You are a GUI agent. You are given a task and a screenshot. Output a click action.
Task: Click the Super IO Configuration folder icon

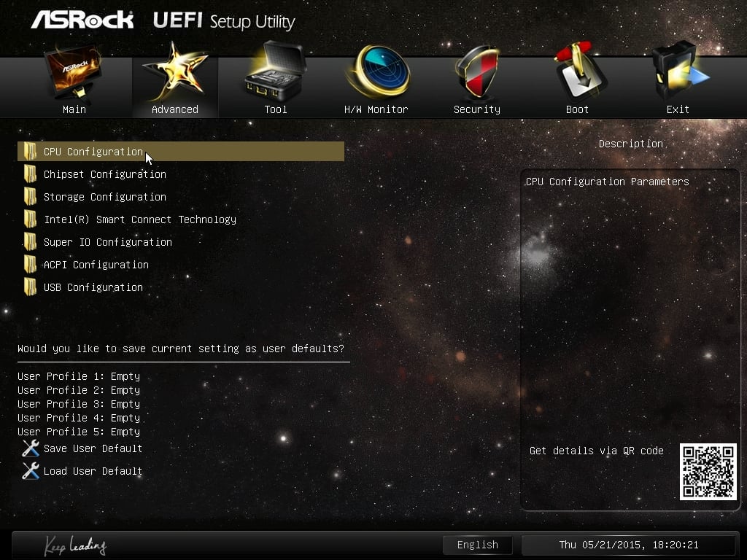click(x=30, y=242)
